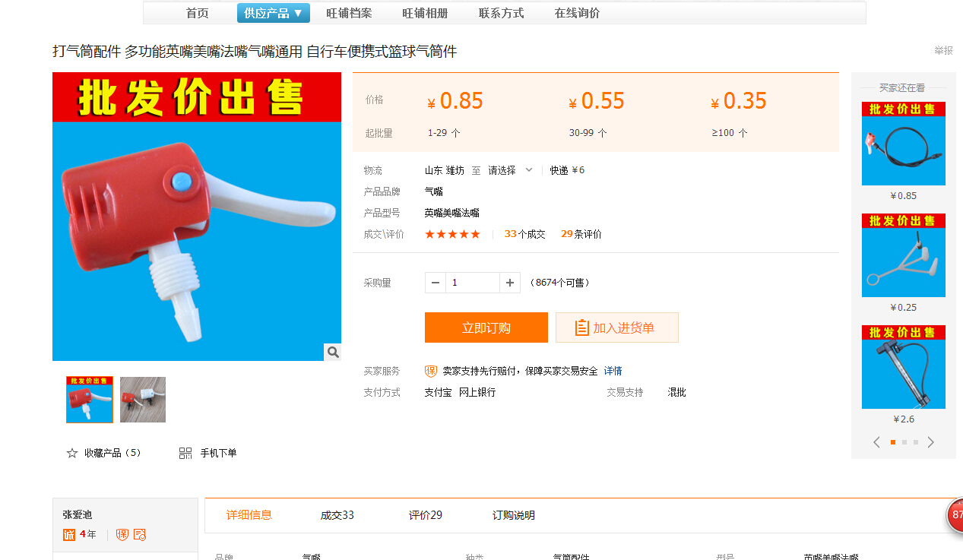Viewport: 963px width, 560px height.
Task: Open the 评价29 reviews tab
Action: point(425,515)
